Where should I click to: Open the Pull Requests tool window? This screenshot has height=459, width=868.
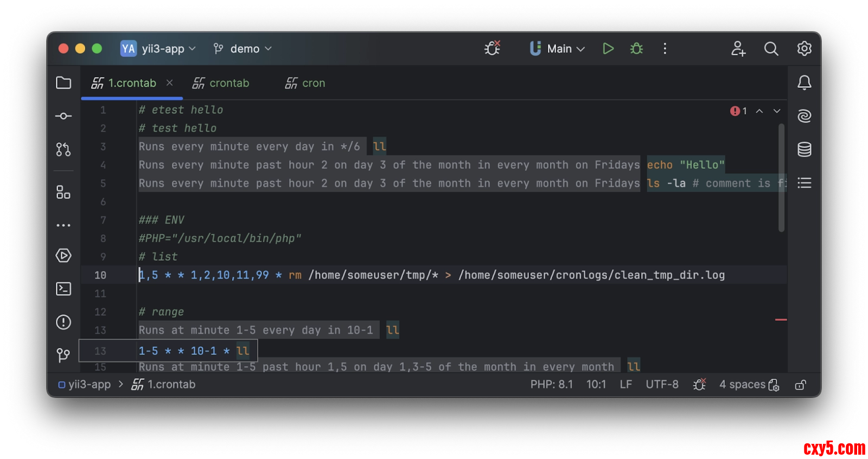pos(63,149)
